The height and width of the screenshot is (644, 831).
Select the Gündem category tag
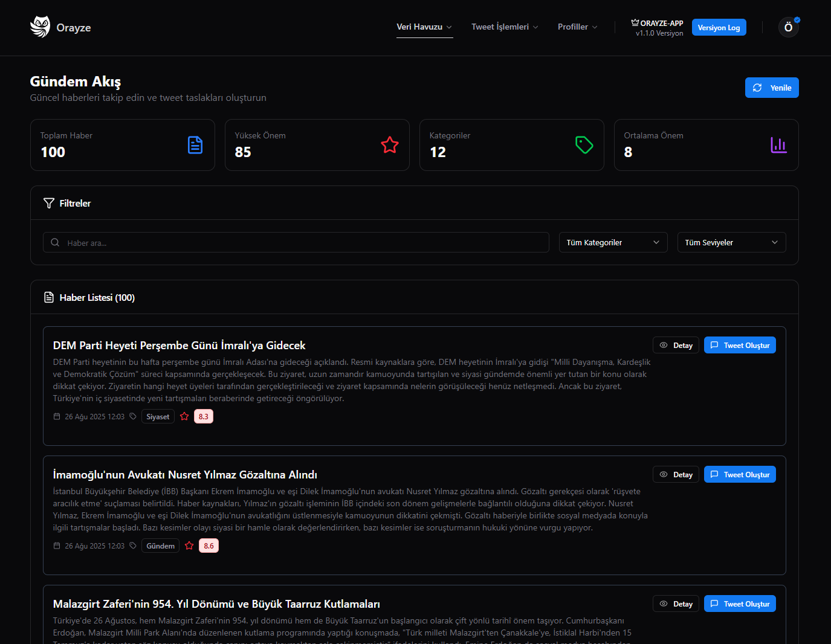point(160,546)
